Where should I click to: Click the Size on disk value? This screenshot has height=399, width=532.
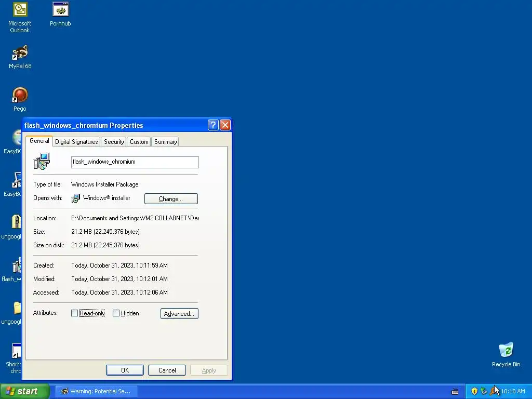point(105,245)
